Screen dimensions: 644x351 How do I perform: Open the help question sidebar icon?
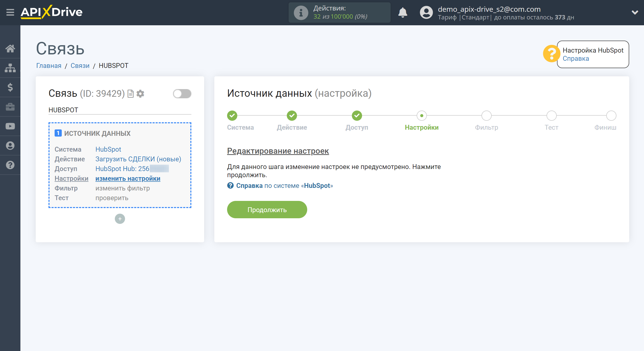pos(10,165)
